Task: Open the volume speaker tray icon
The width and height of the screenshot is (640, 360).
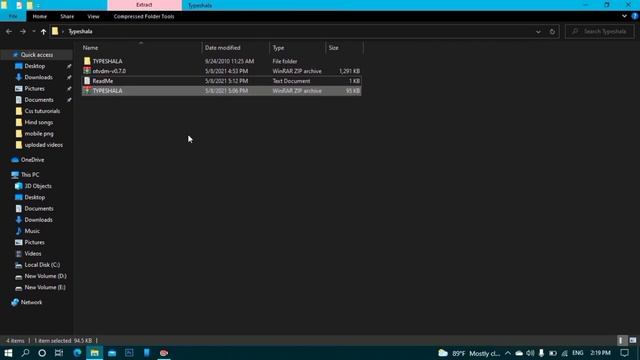Action: click(530, 353)
